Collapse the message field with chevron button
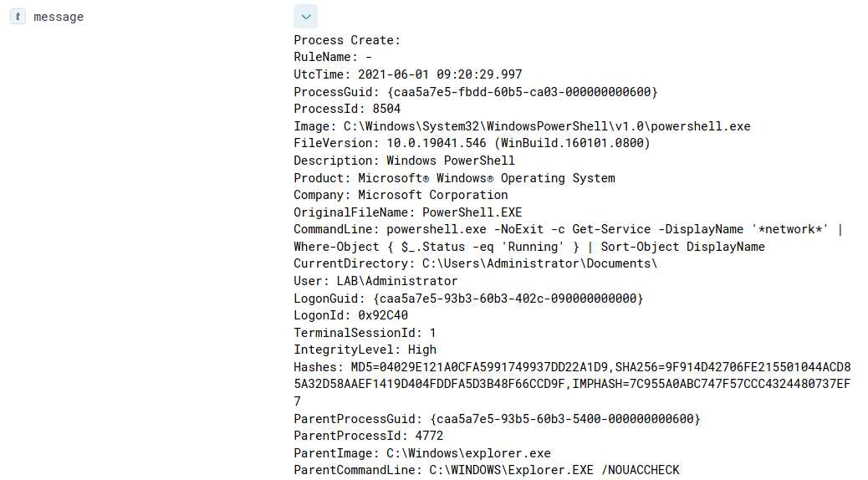Image resolution: width=868 pixels, height=480 pixels. 305,17
